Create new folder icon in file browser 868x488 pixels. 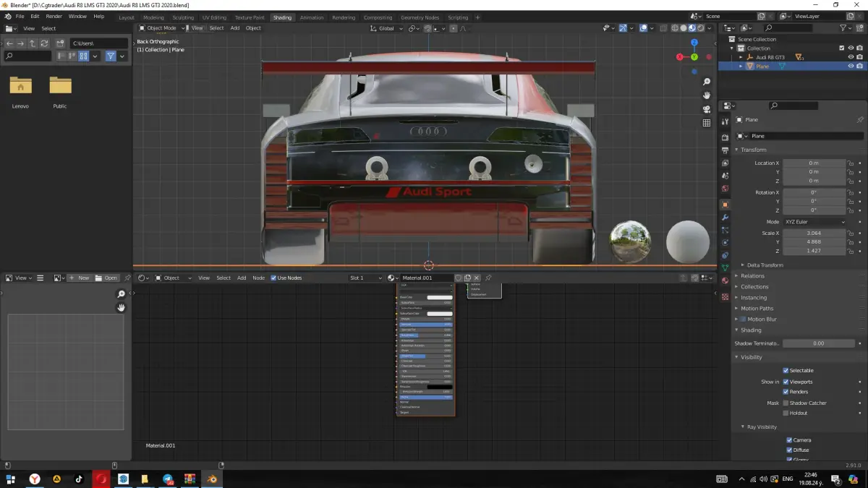[x=60, y=43]
